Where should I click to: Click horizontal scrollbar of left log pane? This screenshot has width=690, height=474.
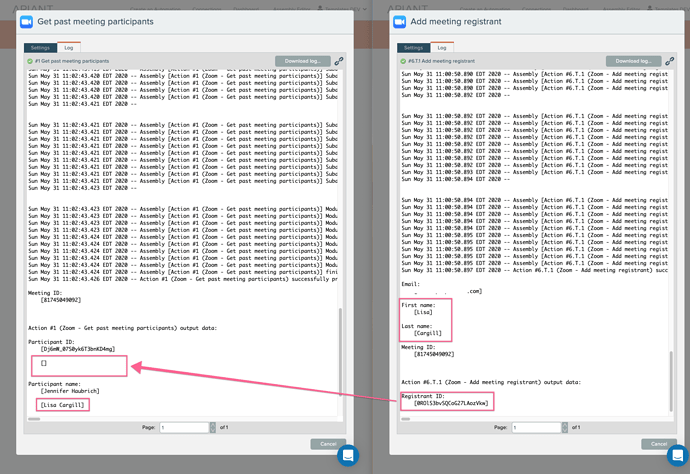(34, 419)
